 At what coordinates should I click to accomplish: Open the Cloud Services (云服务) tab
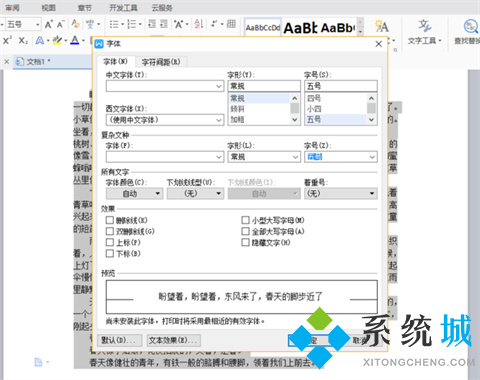(x=162, y=8)
